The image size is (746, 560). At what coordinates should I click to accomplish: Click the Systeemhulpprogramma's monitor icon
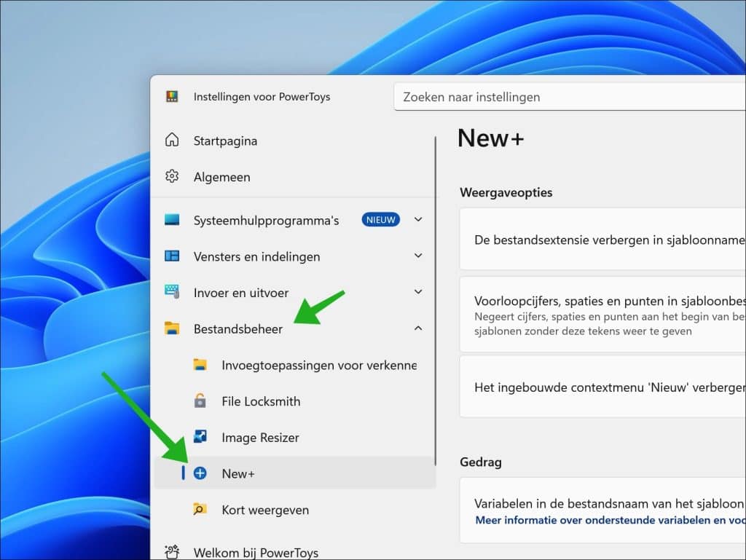pos(172,220)
